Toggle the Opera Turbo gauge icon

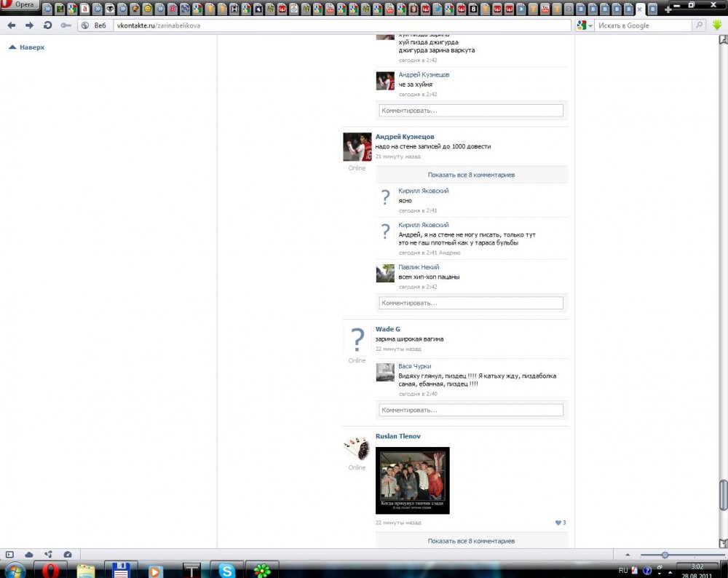pos(68,554)
